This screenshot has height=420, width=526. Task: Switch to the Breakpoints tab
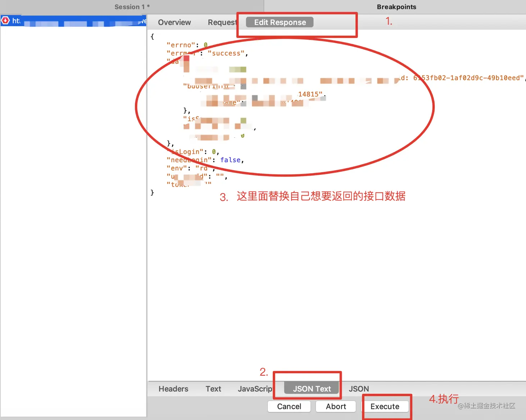tap(396, 7)
